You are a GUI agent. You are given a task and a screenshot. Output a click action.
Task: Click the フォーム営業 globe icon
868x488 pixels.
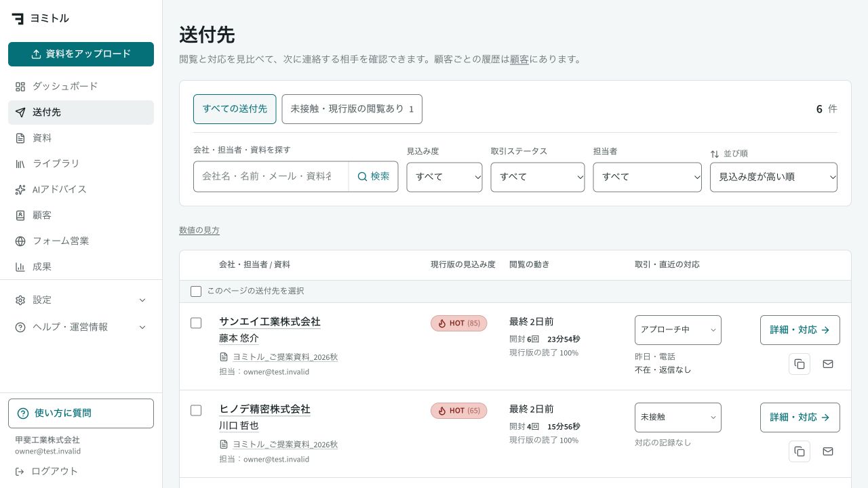[20, 241]
